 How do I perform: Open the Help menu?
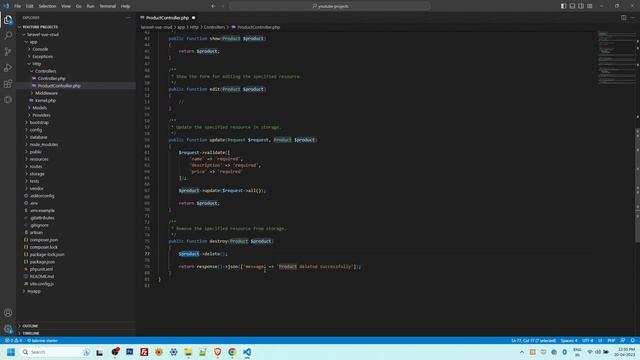point(126,6)
